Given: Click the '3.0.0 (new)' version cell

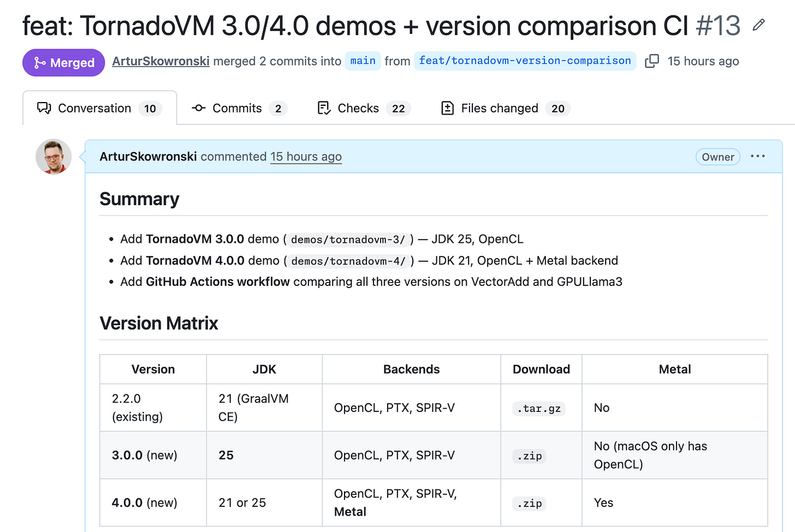Looking at the screenshot, I should (x=153, y=455).
